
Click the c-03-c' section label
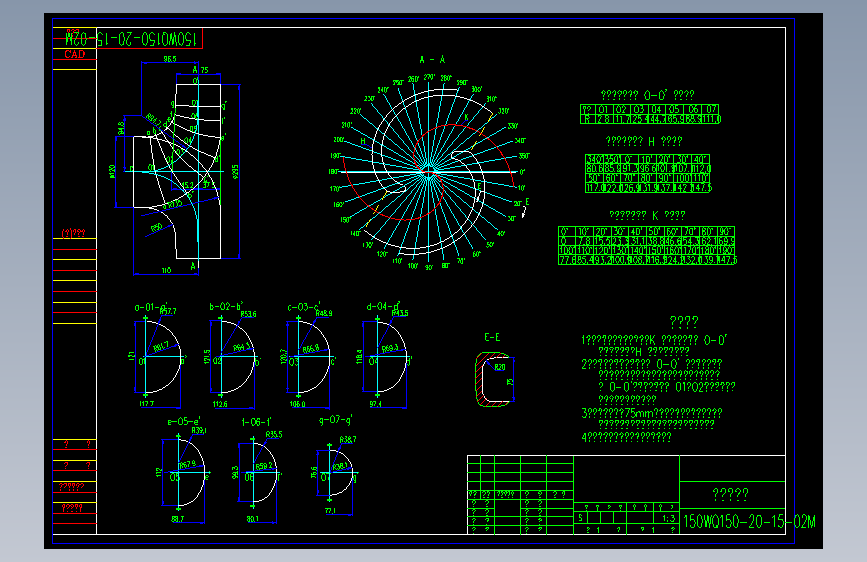[x=303, y=306]
